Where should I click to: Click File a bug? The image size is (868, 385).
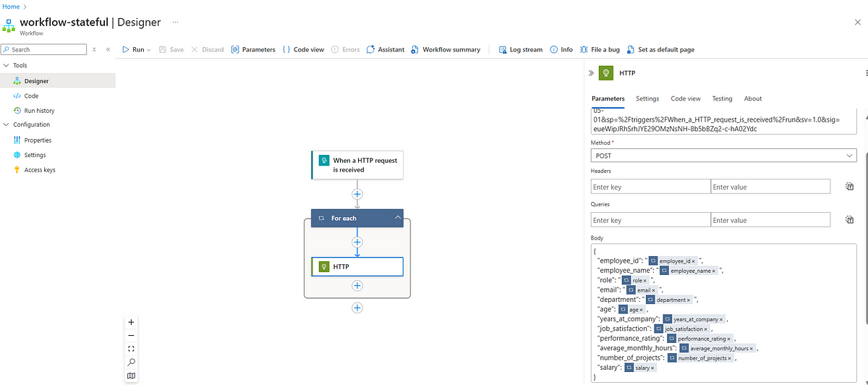coord(600,49)
